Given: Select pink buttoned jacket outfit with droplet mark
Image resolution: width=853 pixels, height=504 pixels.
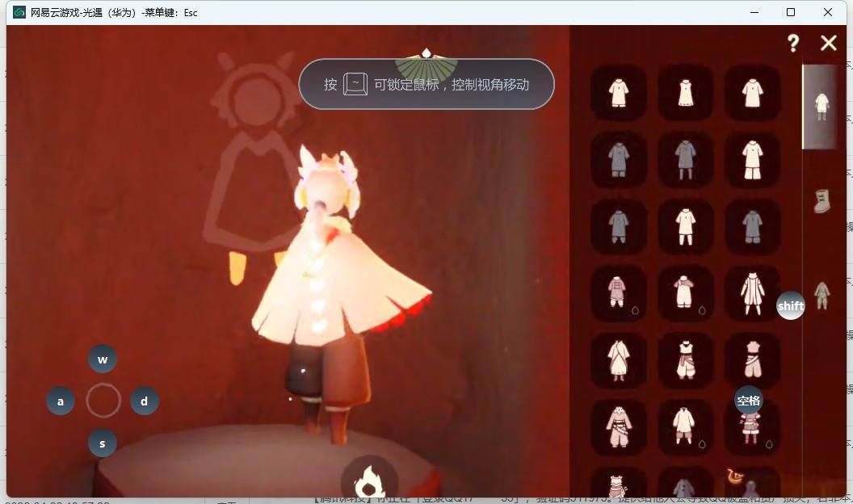Looking at the screenshot, I should pos(619,293).
